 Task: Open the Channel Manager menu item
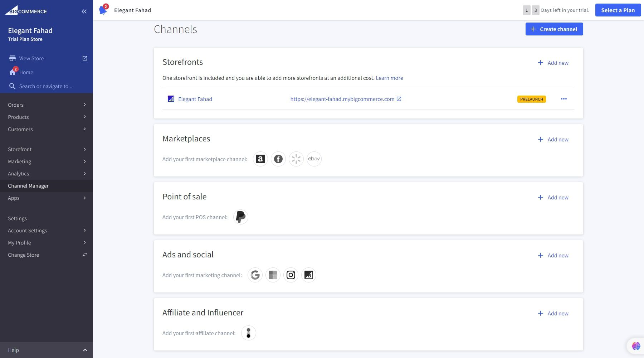tap(28, 185)
